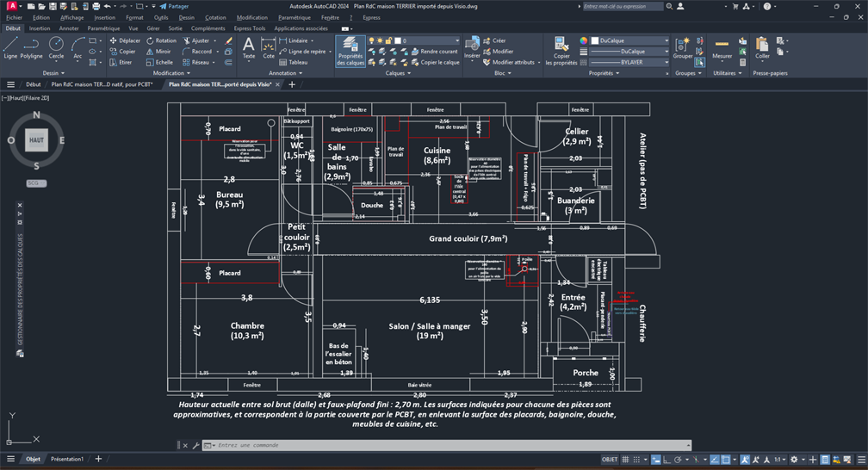
Task: Click the eraser icon in Modification panel
Action: tap(229, 40)
